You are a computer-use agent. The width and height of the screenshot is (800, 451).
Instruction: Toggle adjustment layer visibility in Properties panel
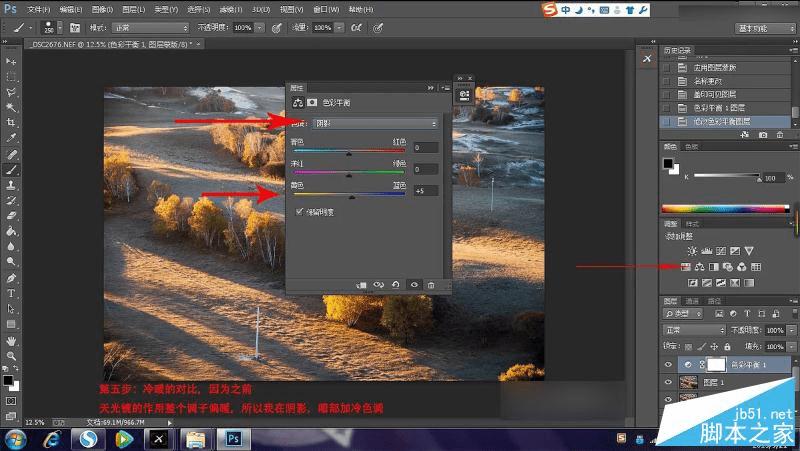[x=414, y=285]
